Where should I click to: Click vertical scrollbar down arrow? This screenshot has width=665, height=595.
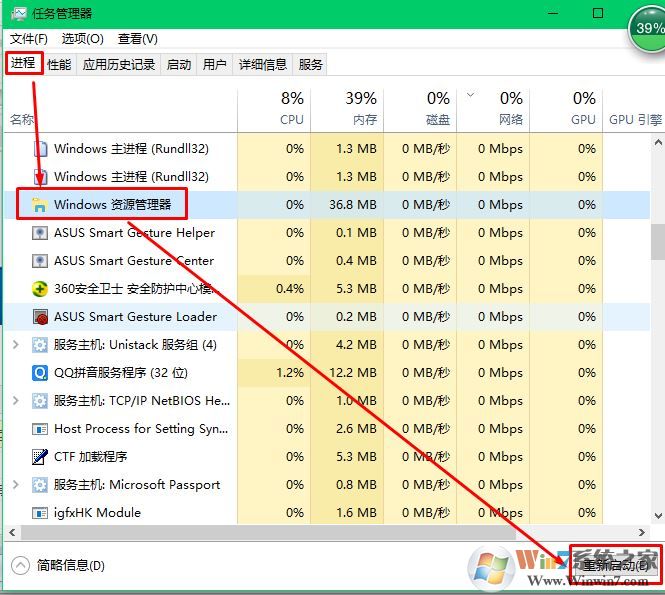point(658,516)
